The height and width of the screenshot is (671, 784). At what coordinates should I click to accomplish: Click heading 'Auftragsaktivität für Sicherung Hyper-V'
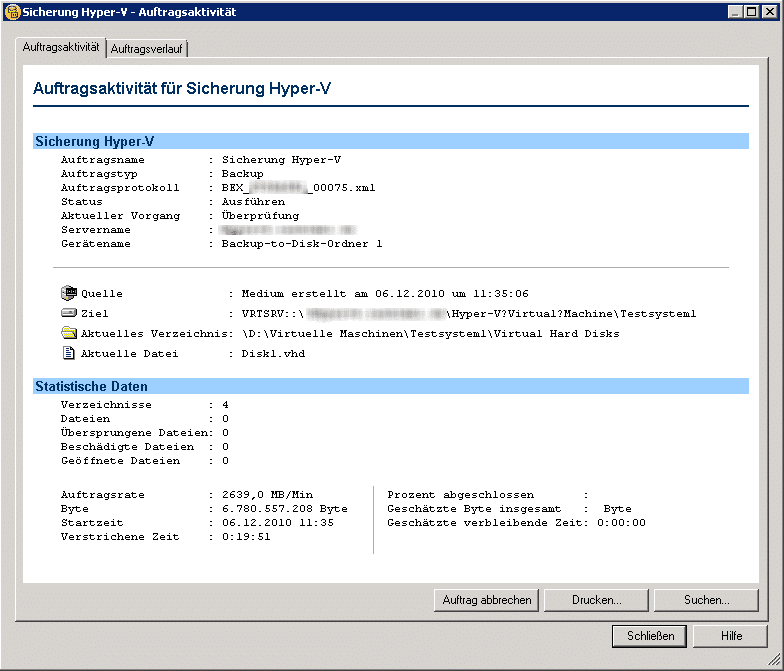pos(182,88)
